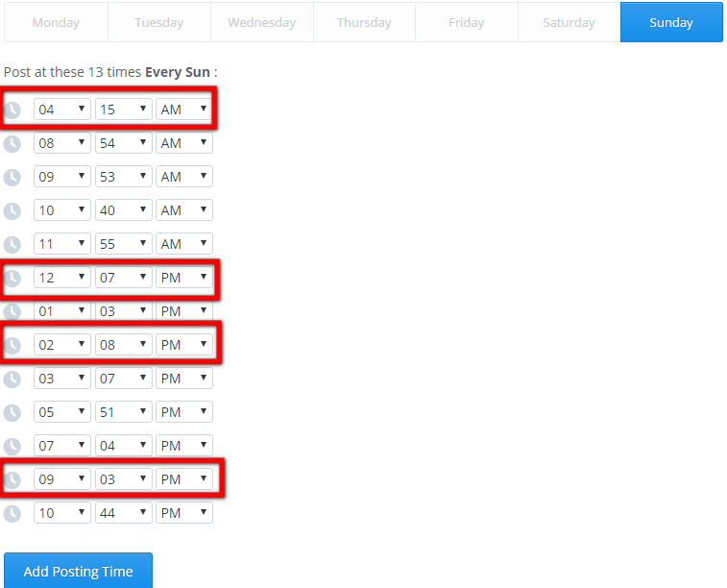This screenshot has width=727, height=588.
Task: Expand the minute dropdown showing 51
Action: click(123, 412)
